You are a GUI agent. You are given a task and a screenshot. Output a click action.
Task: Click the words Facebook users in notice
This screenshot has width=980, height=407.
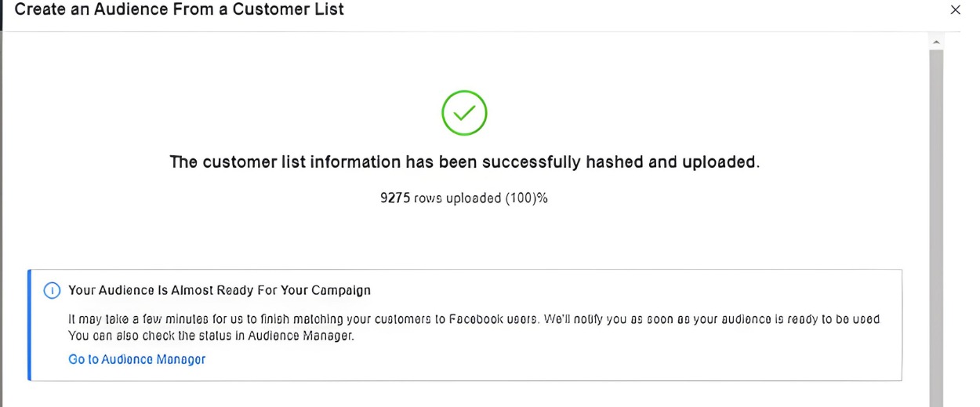pyautogui.click(x=493, y=320)
